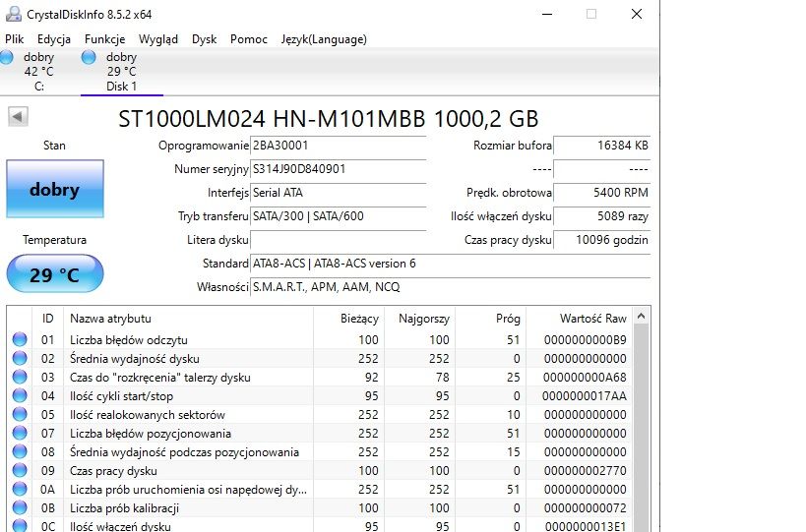Viewport: 806px width, 532px height.
Task: Click status orb for attribute 07 row
Action: pyautogui.click(x=20, y=433)
